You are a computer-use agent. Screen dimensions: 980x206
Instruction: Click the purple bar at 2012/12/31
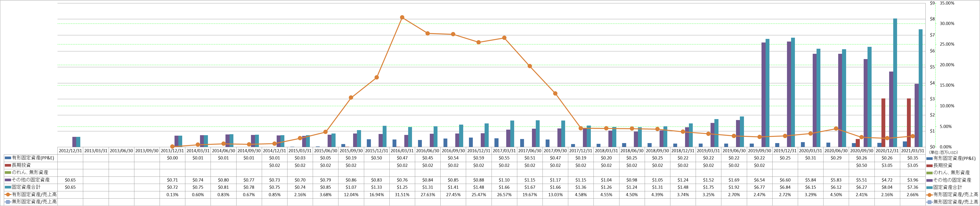point(74,142)
